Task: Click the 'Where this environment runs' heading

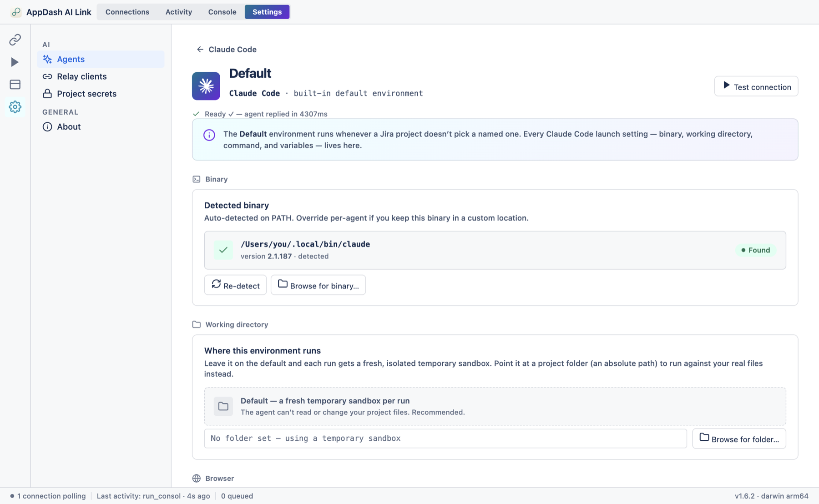Action: 263,351
